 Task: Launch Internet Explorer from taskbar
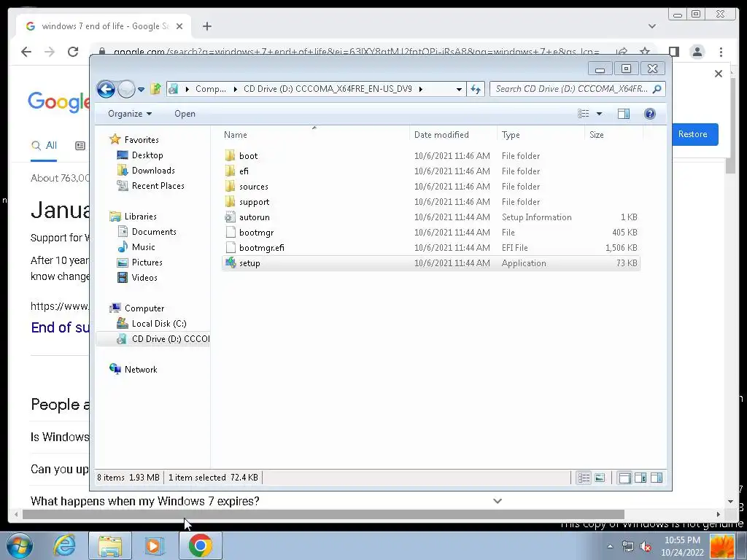click(x=64, y=545)
